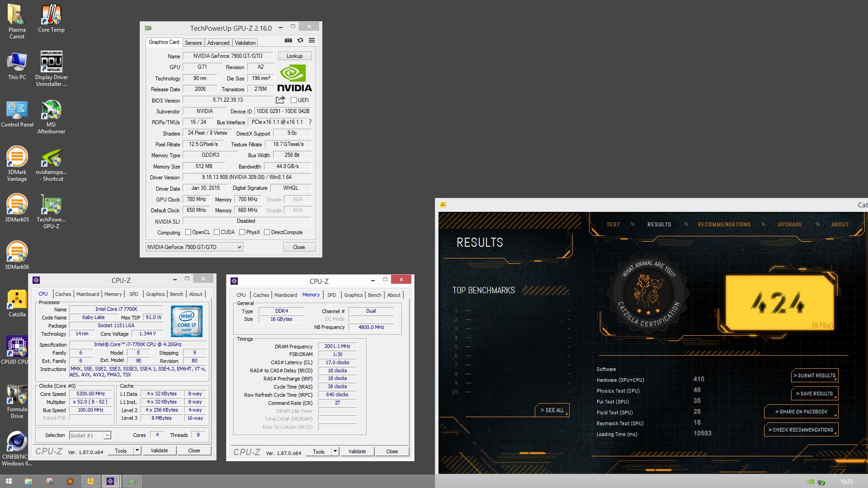This screenshot has height=488, width=868.
Task: Open the GPU-Z hamburger menu icon
Action: tap(311, 40)
